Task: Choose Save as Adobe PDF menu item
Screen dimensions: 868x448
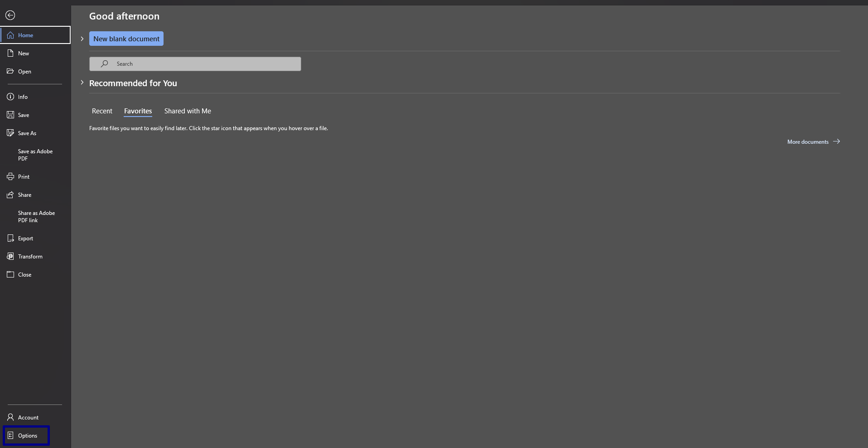Action: point(35,155)
